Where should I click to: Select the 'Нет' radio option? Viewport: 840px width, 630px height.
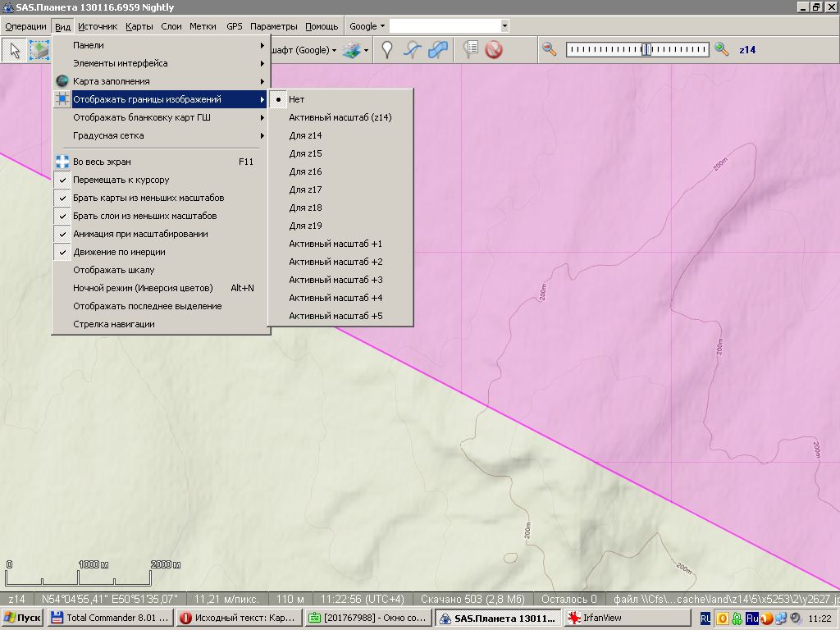[296, 99]
